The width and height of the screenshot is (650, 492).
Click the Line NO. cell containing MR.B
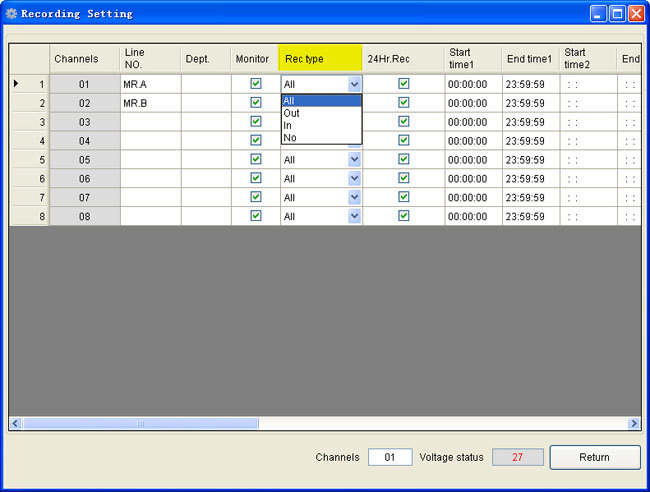click(150, 103)
